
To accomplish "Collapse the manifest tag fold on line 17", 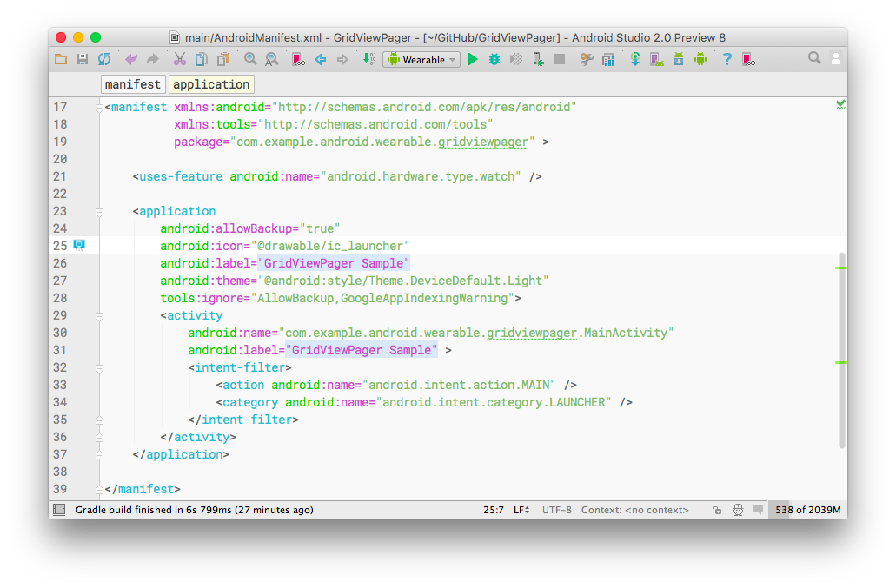I will tap(99, 108).
